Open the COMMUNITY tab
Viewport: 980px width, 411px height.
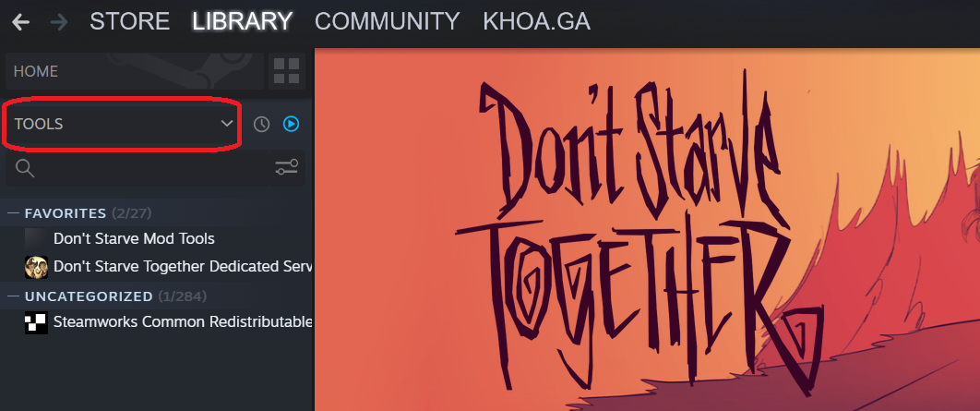coord(388,22)
